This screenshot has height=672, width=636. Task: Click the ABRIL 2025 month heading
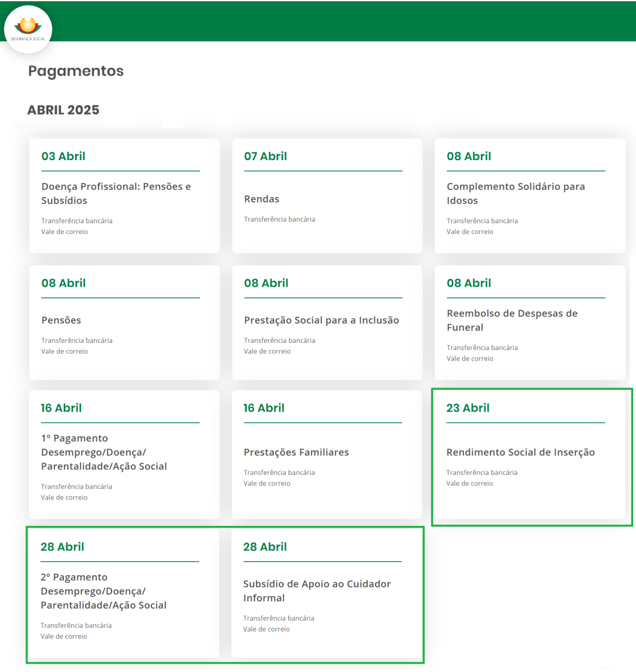(63, 110)
